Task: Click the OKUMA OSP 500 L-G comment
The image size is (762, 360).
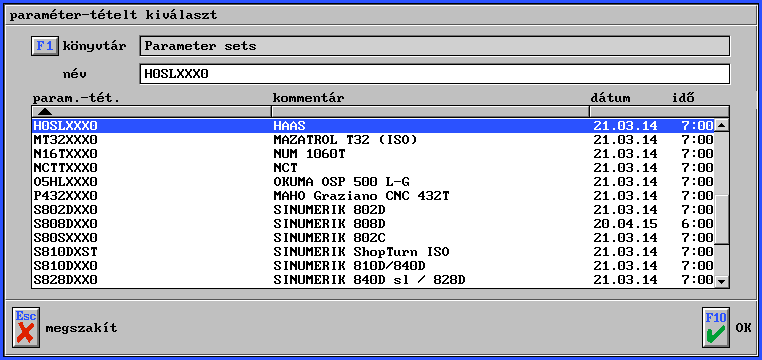Action: tap(342, 182)
